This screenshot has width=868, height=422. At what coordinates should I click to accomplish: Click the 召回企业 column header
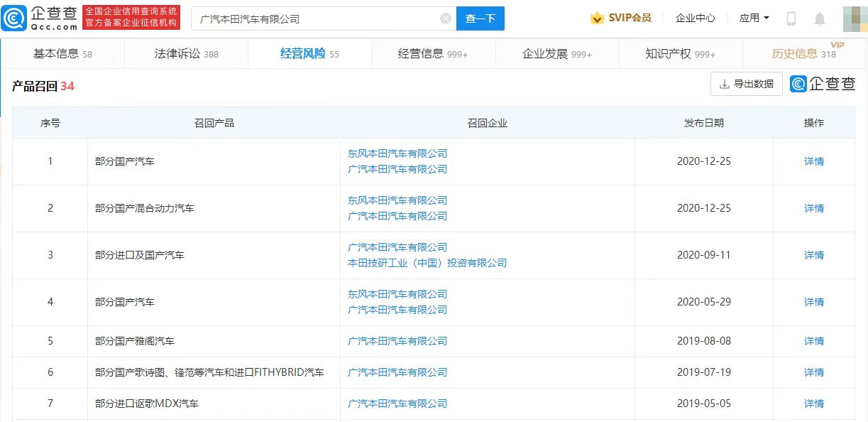point(488,123)
